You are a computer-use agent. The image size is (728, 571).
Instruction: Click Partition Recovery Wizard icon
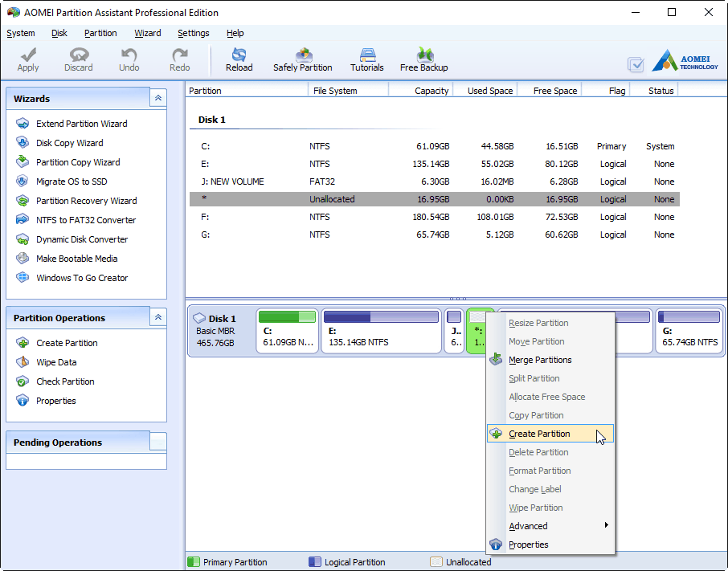22,201
